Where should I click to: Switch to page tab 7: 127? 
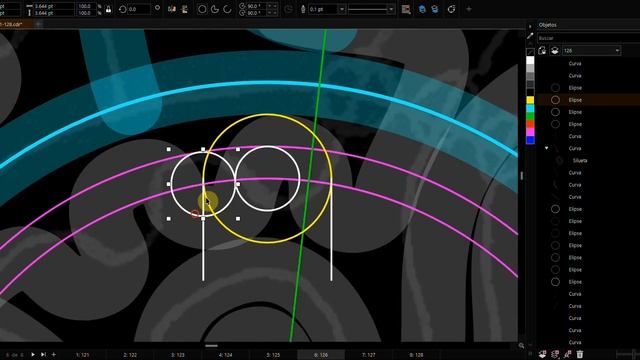coord(369,355)
